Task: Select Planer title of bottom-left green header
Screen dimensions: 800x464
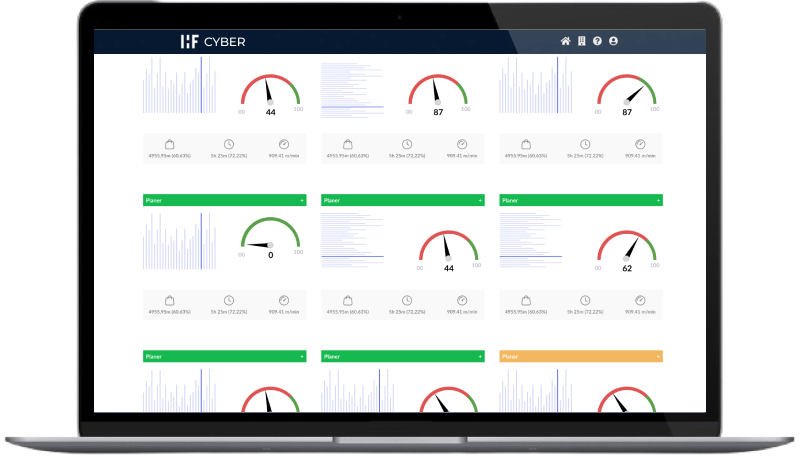Action: [x=154, y=357]
